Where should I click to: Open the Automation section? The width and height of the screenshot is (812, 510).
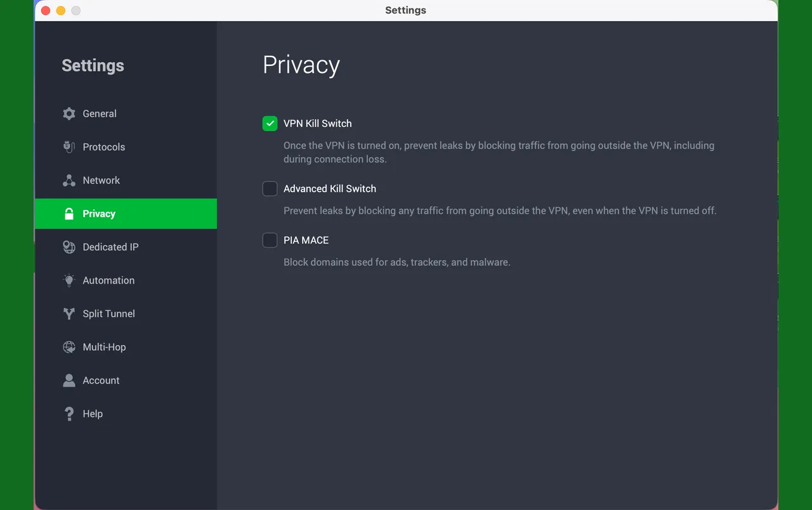(126, 280)
